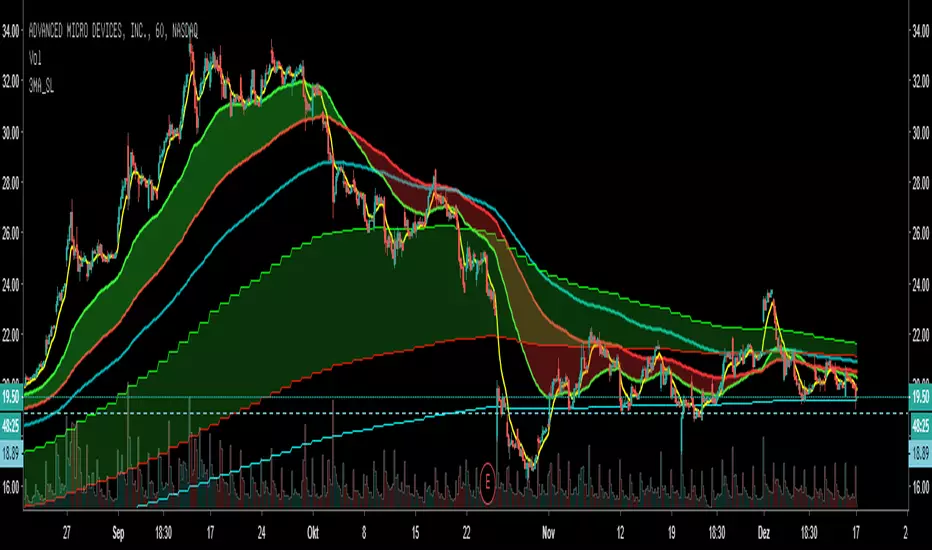The width and height of the screenshot is (932, 550).
Task: Click the '27' date label on time axis
Action: pos(67,532)
